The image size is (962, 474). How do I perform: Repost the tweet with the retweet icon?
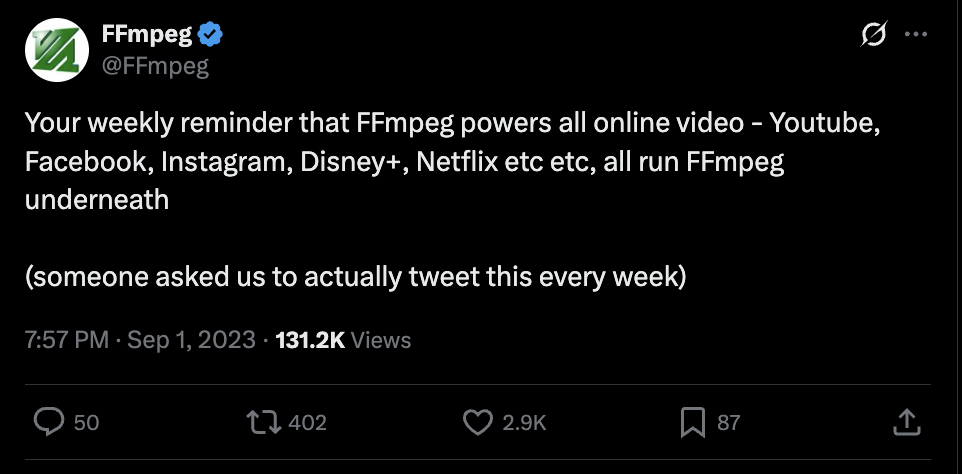[x=263, y=422]
